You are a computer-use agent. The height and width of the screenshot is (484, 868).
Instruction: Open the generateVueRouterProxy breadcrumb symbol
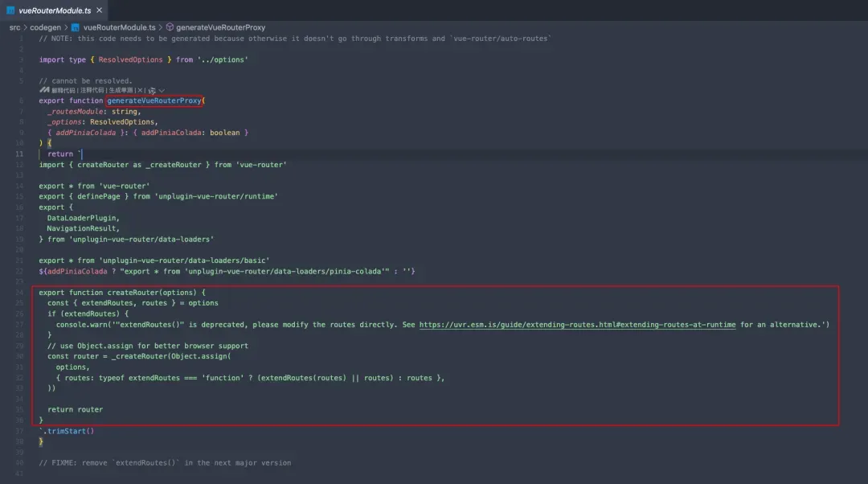220,27
